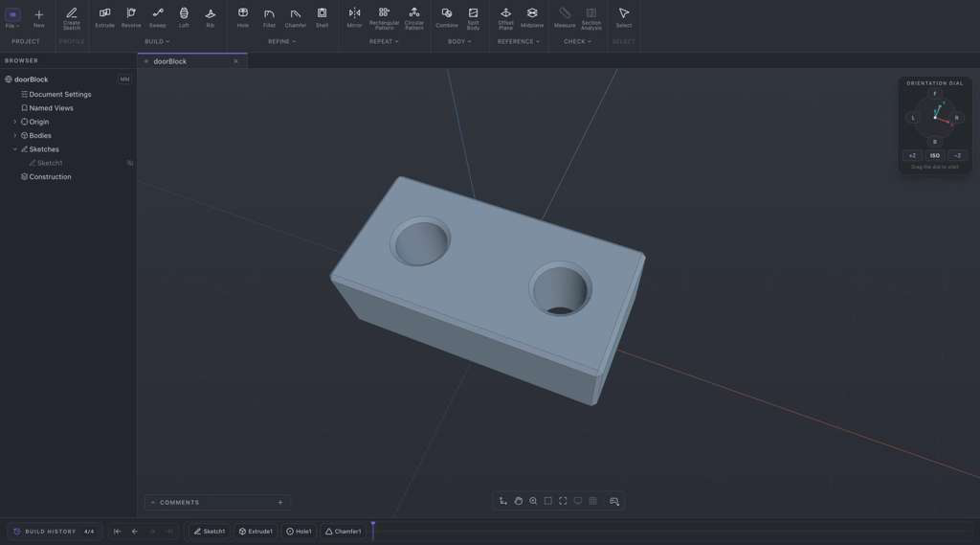Open the REFINE group dropdown
The height and width of the screenshot is (545, 980).
tap(282, 42)
